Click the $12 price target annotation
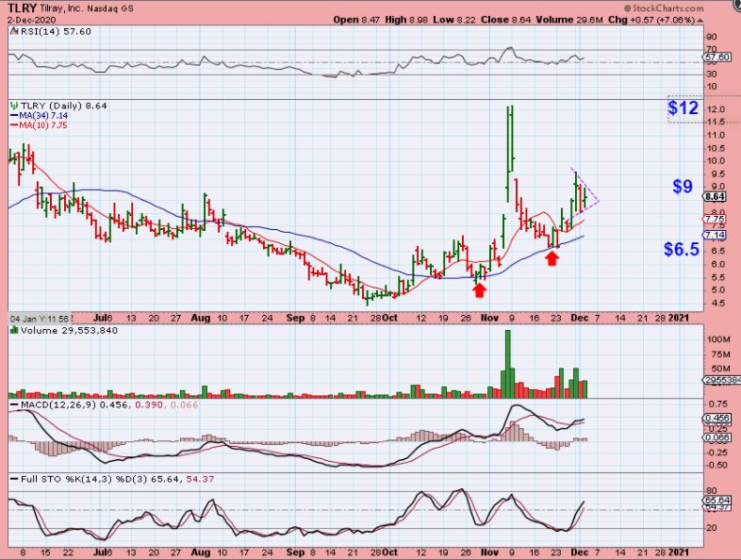Screen dimensions: 741x560 click(x=683, y=108)
